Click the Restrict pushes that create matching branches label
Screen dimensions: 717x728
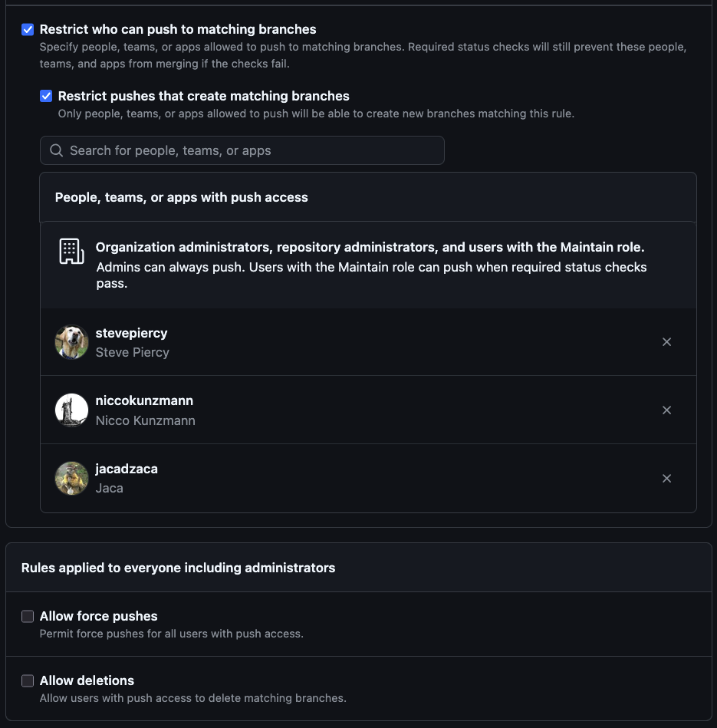[x=203, y=96]
